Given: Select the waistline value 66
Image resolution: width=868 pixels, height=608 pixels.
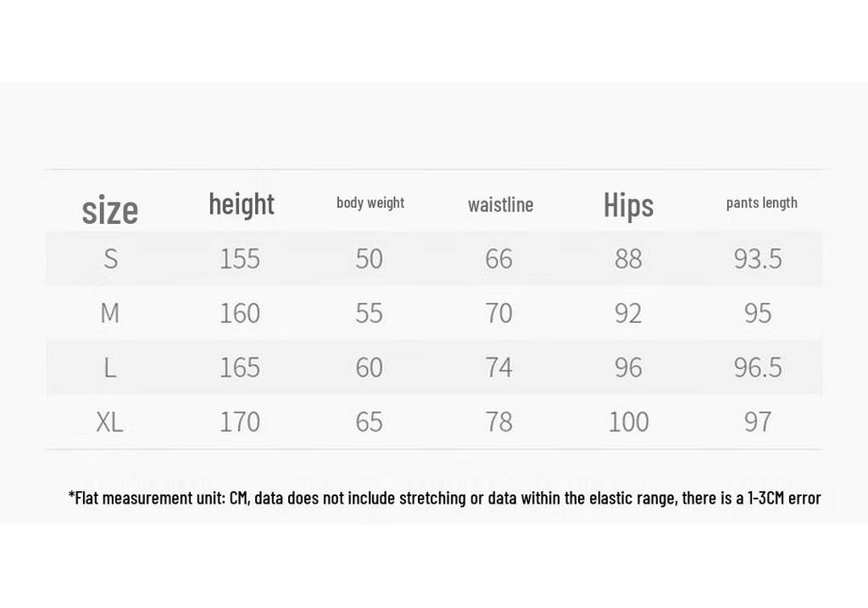Looking at the screenshot, I should 498,259.
